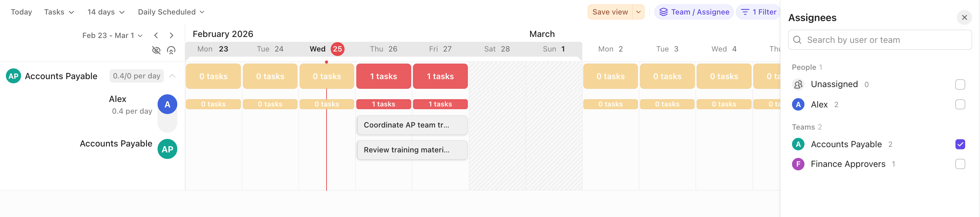Click Alex's avatar circle in the sidebar

(x=167, y=104)
